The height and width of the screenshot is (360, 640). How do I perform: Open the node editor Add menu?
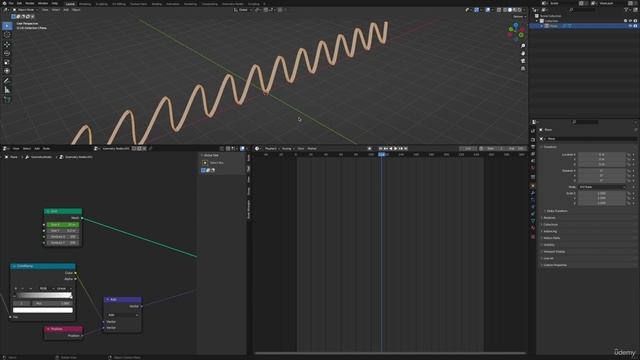tap(37, 149)
